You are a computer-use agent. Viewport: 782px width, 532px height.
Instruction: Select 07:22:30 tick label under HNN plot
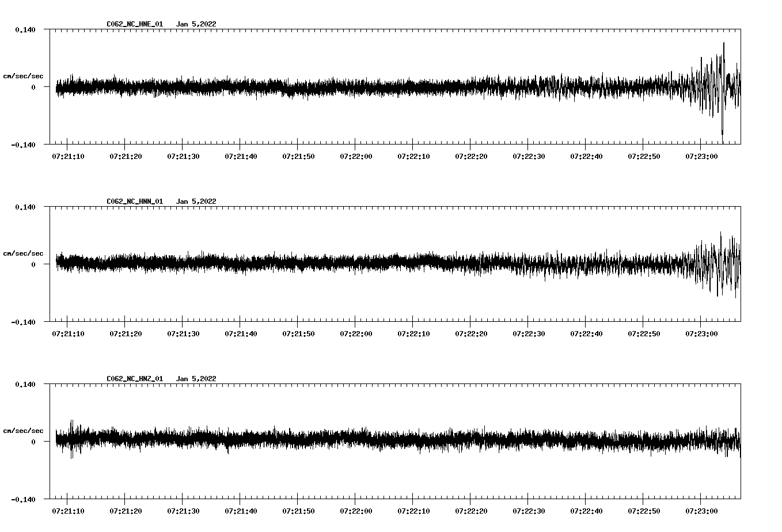tap(529, 333)
